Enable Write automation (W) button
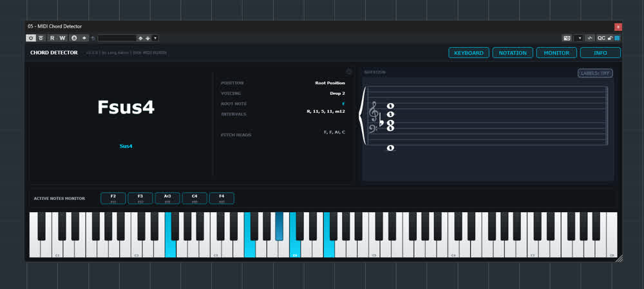Screen dimensions: 644x289 pos(62,38)
